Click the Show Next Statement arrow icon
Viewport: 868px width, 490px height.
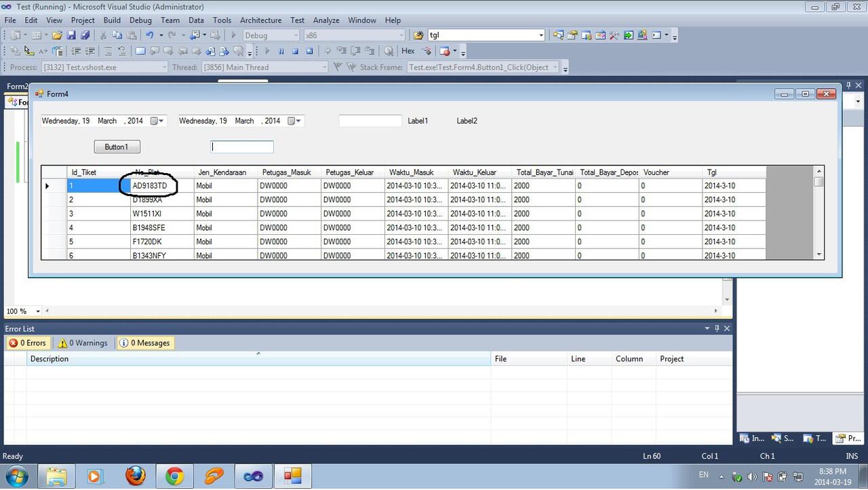click(x=328, y=51)
